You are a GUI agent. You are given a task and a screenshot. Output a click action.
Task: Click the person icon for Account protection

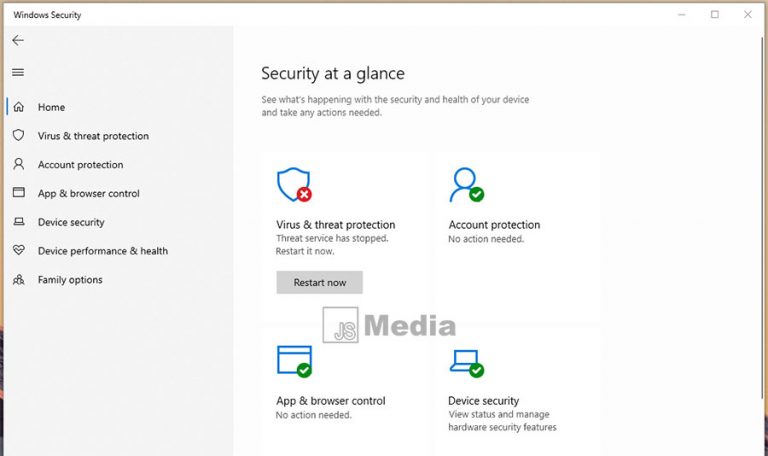pyautogui.click(x=19, y=164)
